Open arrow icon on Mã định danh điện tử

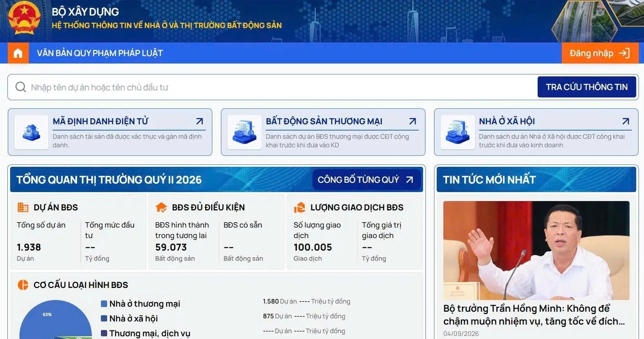click(x=199, y=121)
